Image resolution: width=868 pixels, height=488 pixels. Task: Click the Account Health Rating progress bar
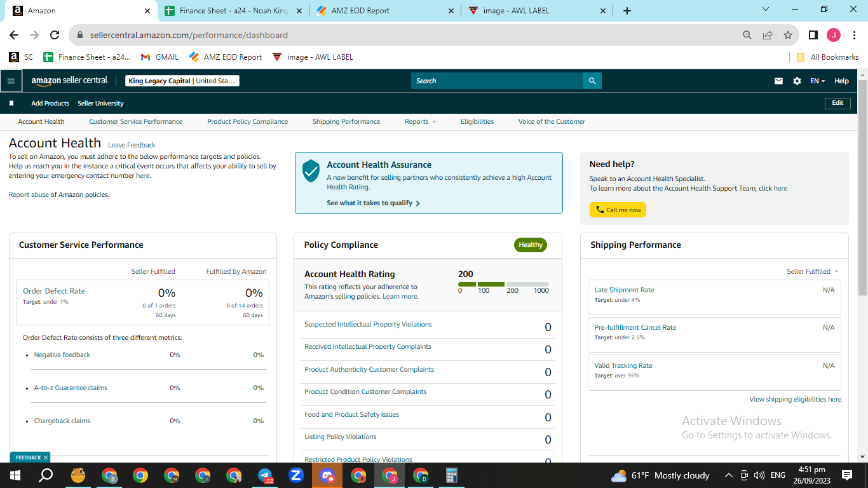click(503, 284)
